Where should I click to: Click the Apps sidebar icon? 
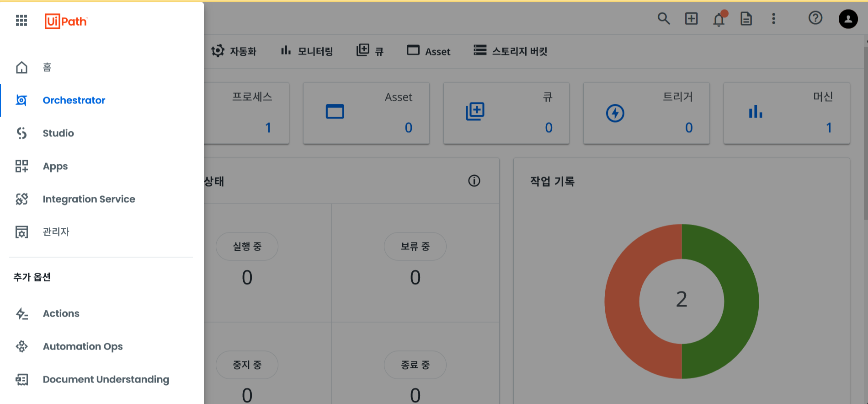tap(21, 166)
